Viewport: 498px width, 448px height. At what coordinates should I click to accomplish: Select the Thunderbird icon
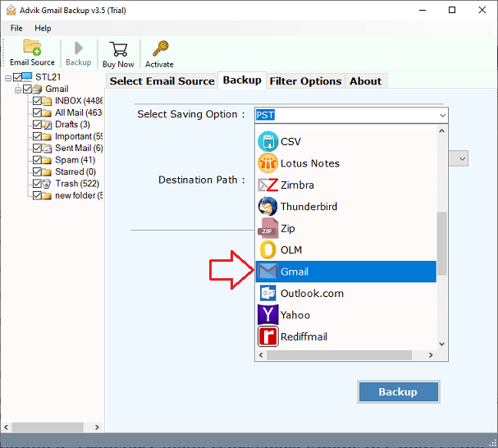click(x=267, y=207)
